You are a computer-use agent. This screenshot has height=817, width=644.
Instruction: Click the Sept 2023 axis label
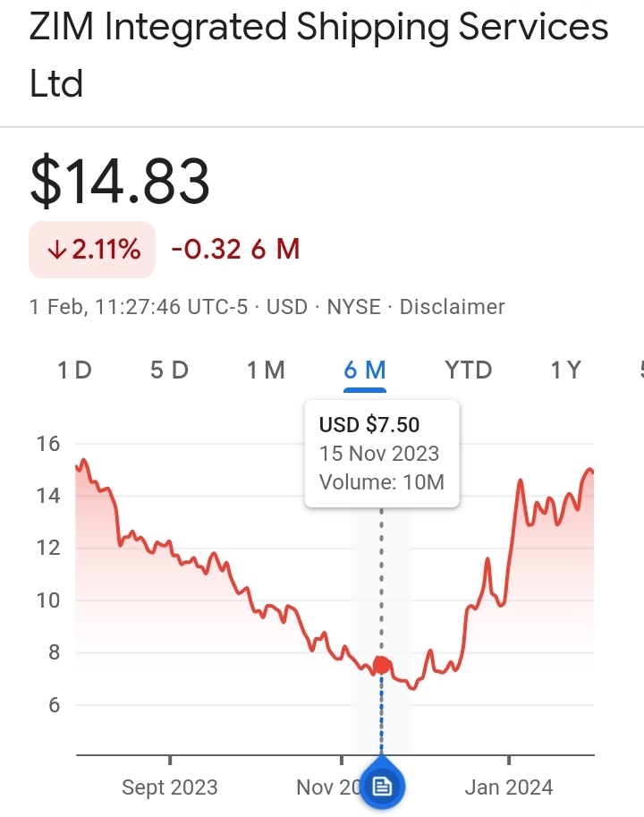pos(170,787)
